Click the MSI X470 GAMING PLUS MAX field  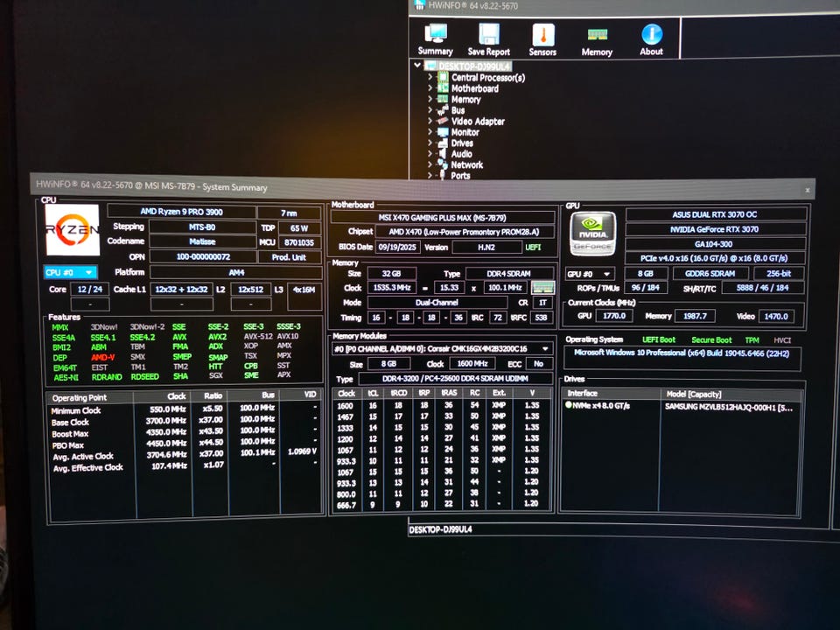tap(443, 218)
